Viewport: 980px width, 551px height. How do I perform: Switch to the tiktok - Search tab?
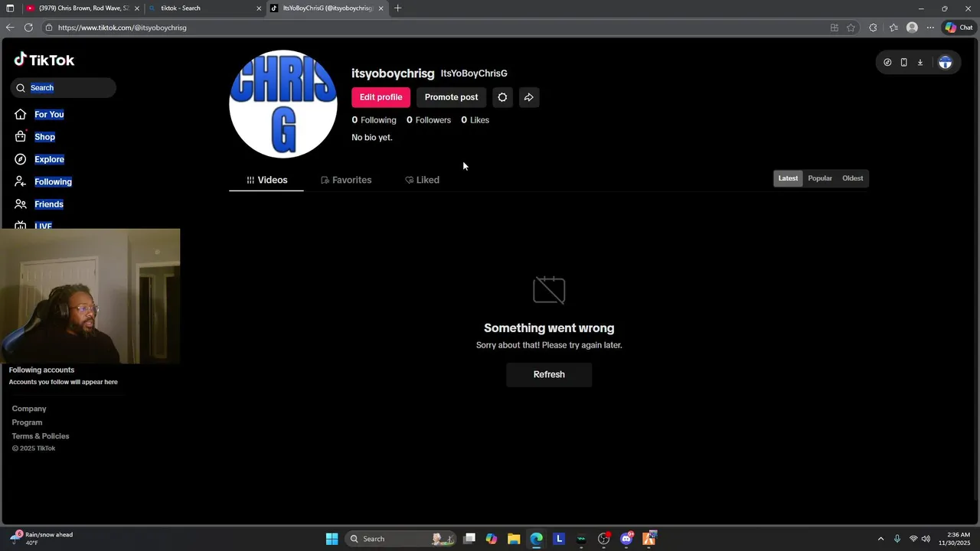(204, 8)
